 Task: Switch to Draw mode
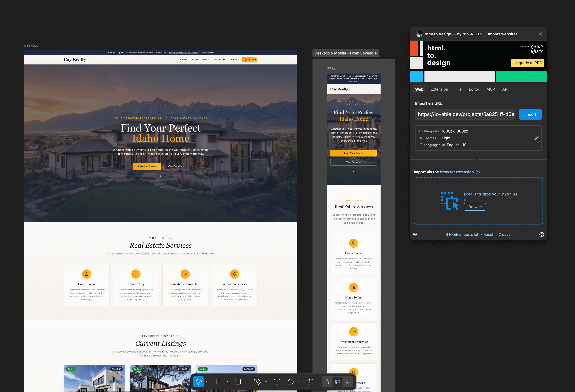point(327,382)
